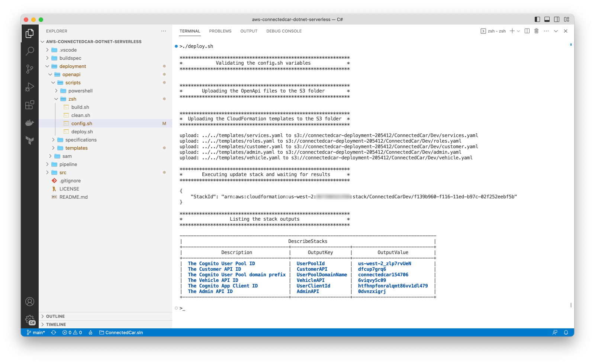The height and width of the screenshot is (364, 595).
Task: Synchronize changes in status bar
Action: pyautogui.click(x=54, y=332)
